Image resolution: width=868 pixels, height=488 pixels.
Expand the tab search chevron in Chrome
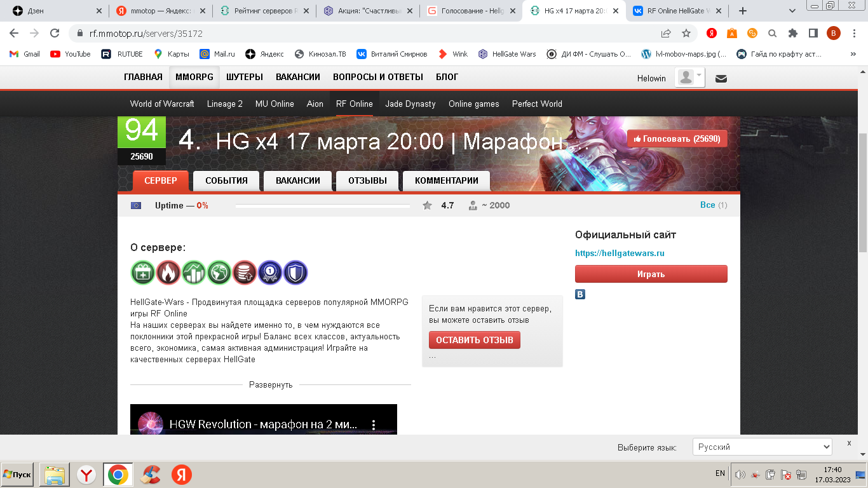point(792,11)
